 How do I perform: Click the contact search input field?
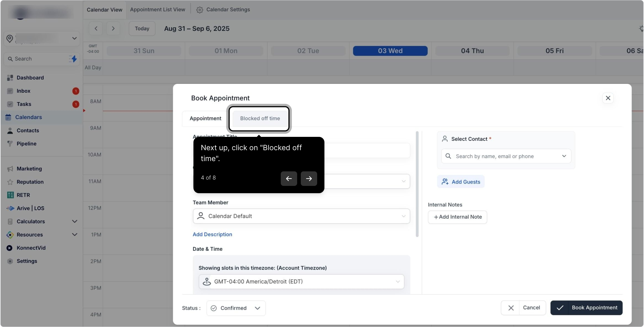point(506,156)
